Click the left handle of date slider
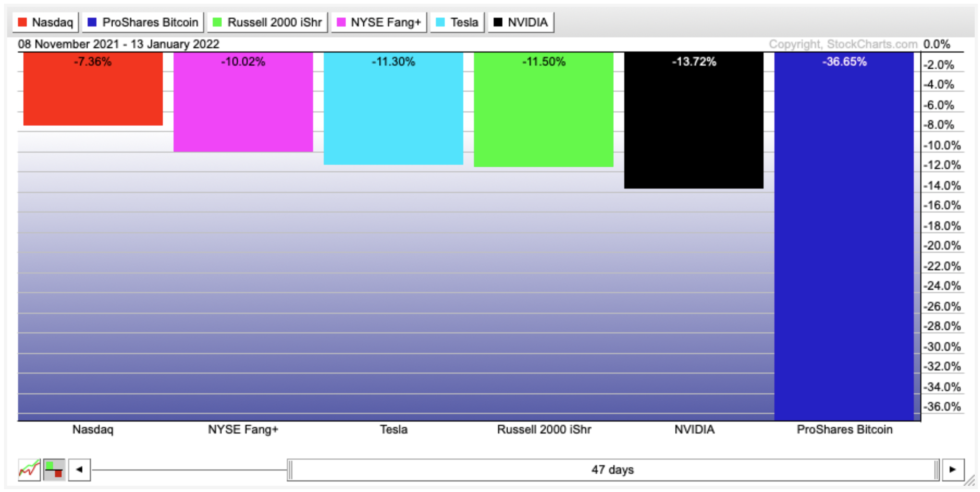The width and height of the screenshot is (980, 492). click(x=290, y=470)
